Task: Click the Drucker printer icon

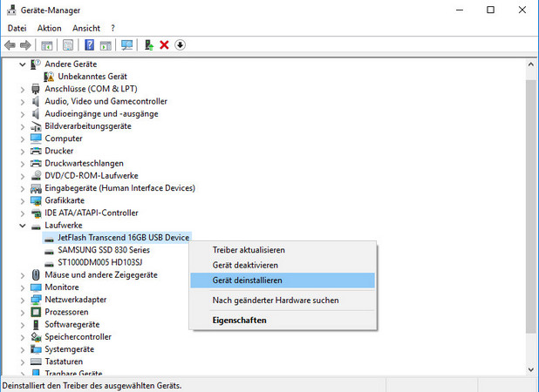Action: (x=36, y=151)
